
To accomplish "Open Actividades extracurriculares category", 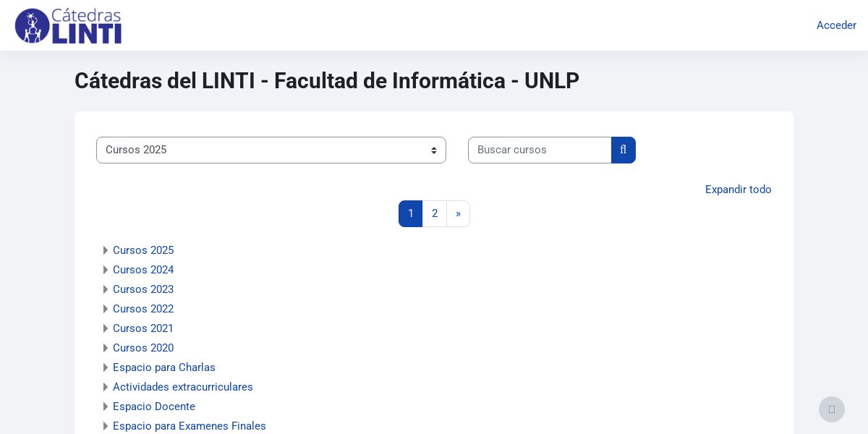I will pyautogui.click(x=183, y=387).
